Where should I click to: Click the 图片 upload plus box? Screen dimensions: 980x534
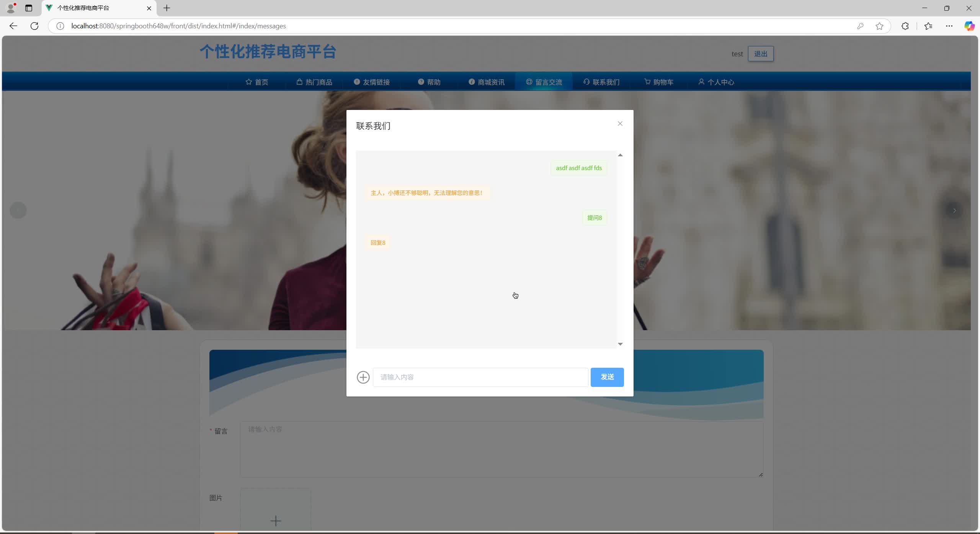(x=275, y=521)
